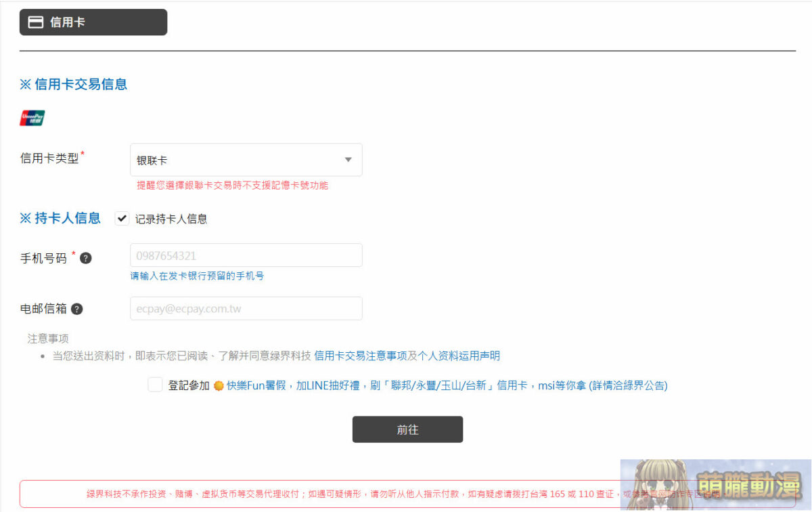The image size is (812, 512).
Task: Click the red 提醒您選擇銀聯卡交易 reminder text
Action: (232, 185)
